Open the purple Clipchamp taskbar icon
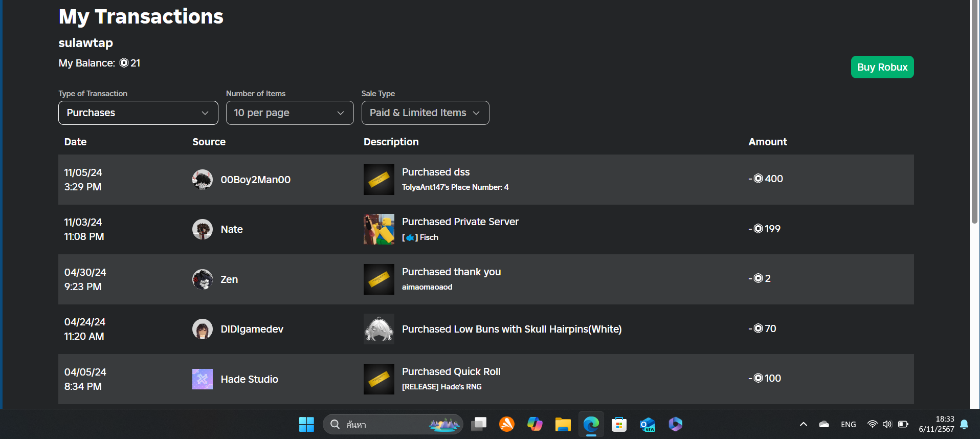Screen dimensions: 980x439 coord(676,424)
